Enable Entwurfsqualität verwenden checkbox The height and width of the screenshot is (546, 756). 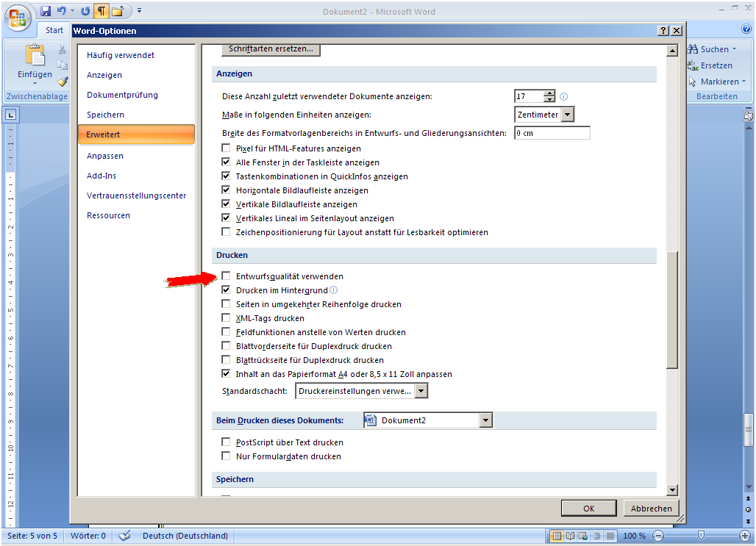tap(226, 276)
